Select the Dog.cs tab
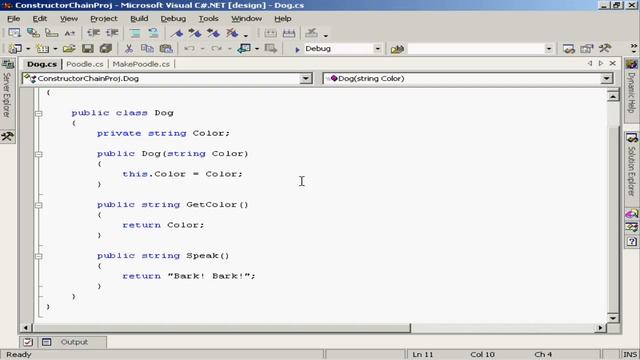Image resolution: width=640 pixels, height=360 pixels. click(42, 64)
